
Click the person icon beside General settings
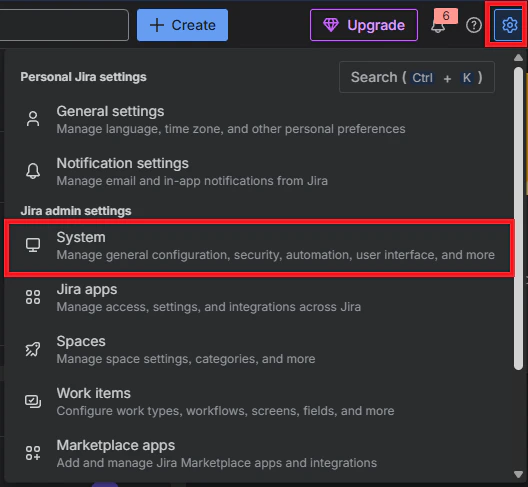click(33, 119)
